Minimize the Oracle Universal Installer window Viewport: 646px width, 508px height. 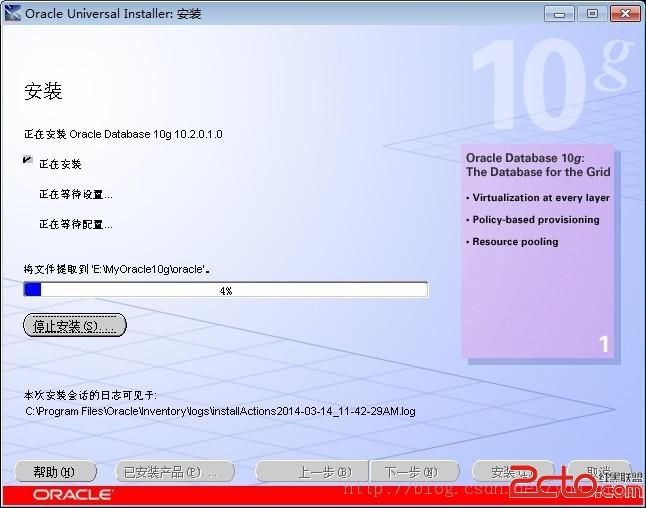pyautogui.click(x=559, y=14)
